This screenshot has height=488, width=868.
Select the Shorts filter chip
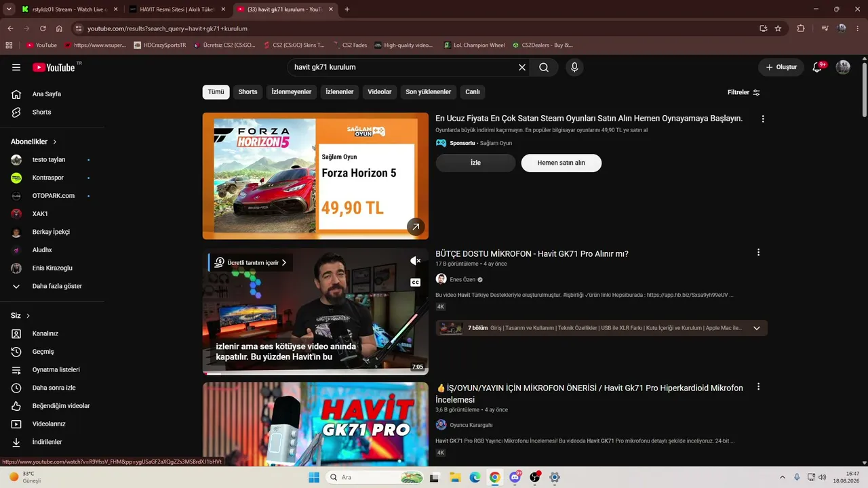tap(248, 92)
